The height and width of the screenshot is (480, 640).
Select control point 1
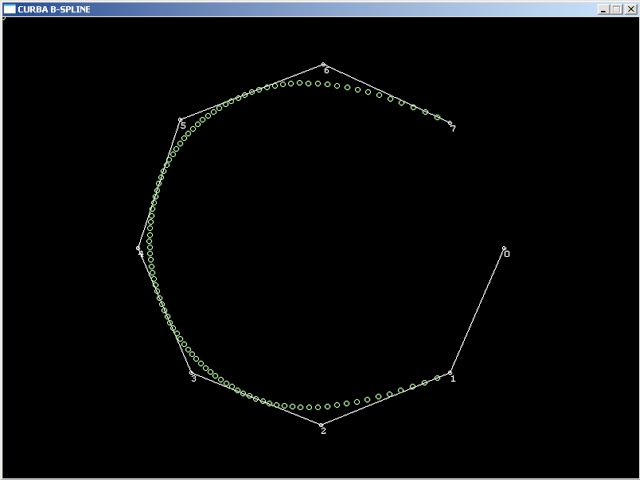click(450, 372)
